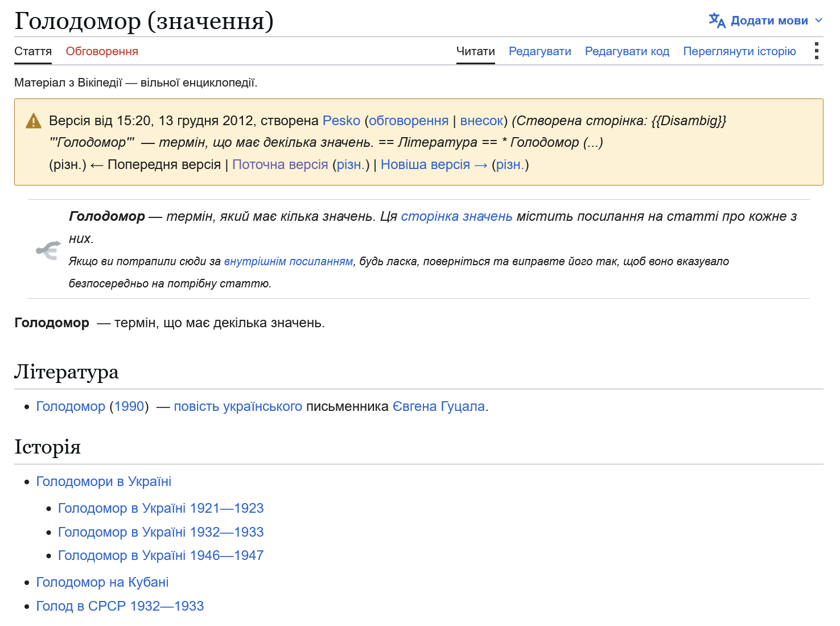Click різн. link after Поточна версія
Screen dimensions: 840x626
click(x=351, y=164)
